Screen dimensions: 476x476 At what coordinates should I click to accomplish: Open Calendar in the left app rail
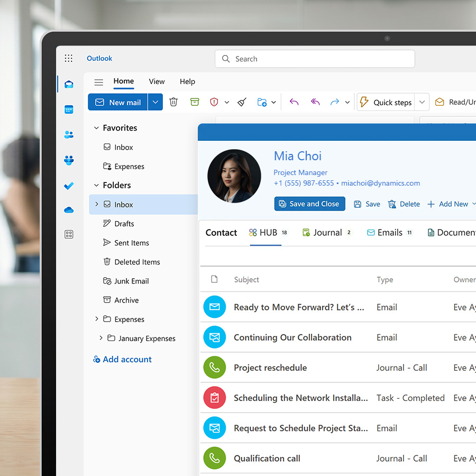[x=69, y=109]
